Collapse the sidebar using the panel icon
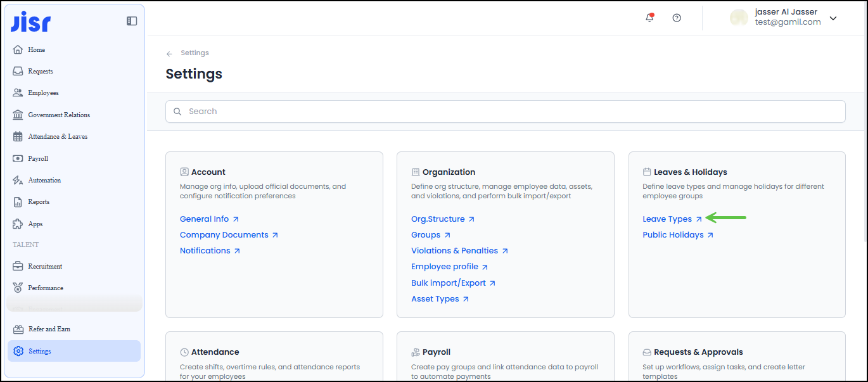This screenshot has width=868, height=382. [x=132, y=21]
